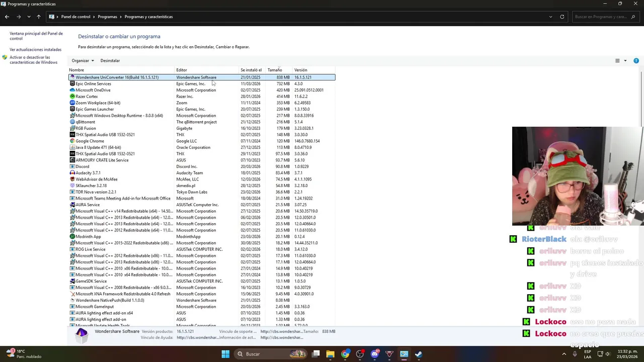Click the volume icon in system tray

(608, 354)
